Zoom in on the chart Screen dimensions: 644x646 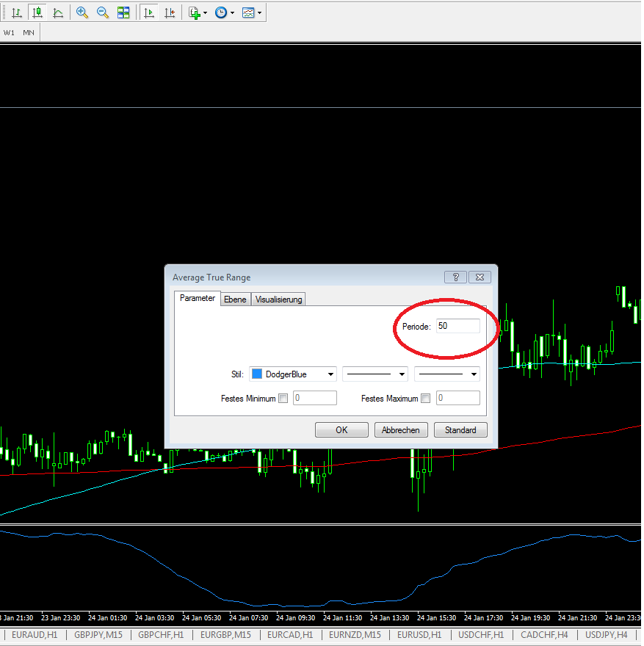pos(82,12)
